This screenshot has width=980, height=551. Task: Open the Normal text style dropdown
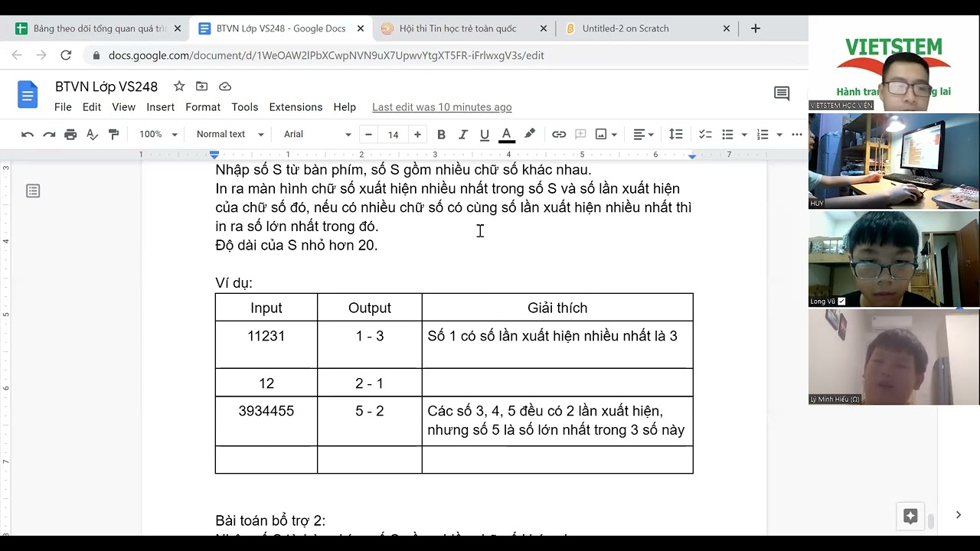coord(230,135)
